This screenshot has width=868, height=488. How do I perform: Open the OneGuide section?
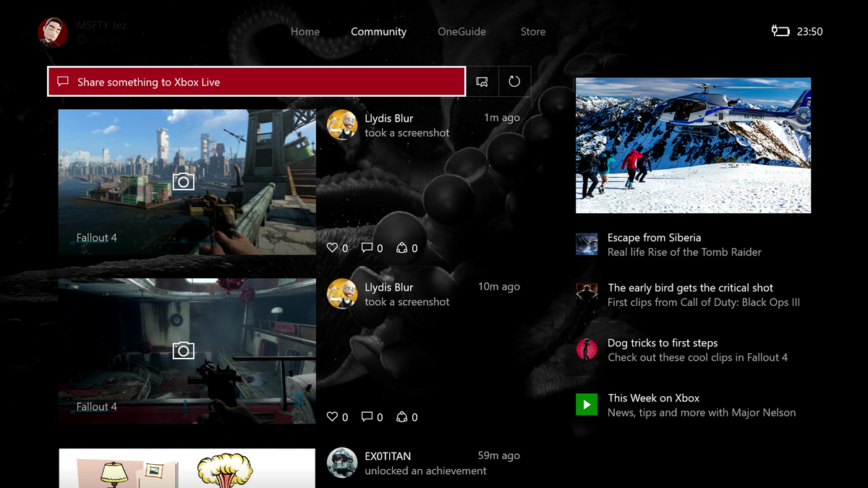tap(461, 31)
